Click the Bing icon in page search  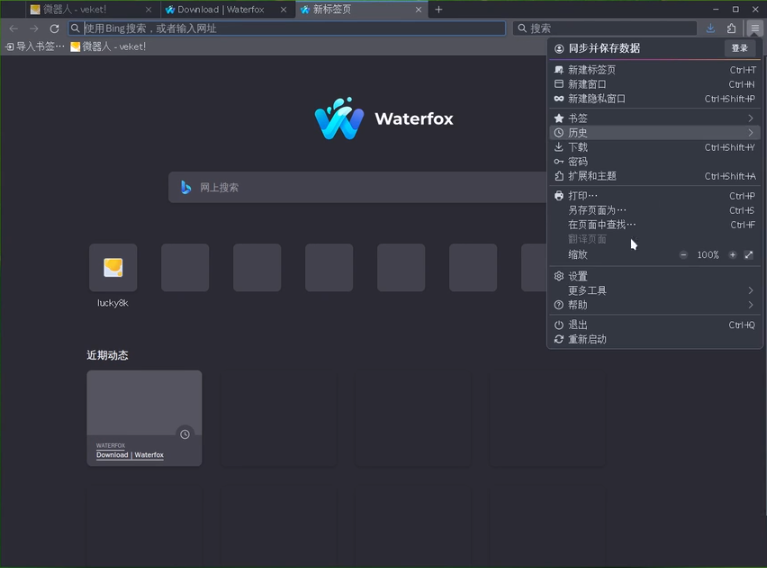[185, 187]
